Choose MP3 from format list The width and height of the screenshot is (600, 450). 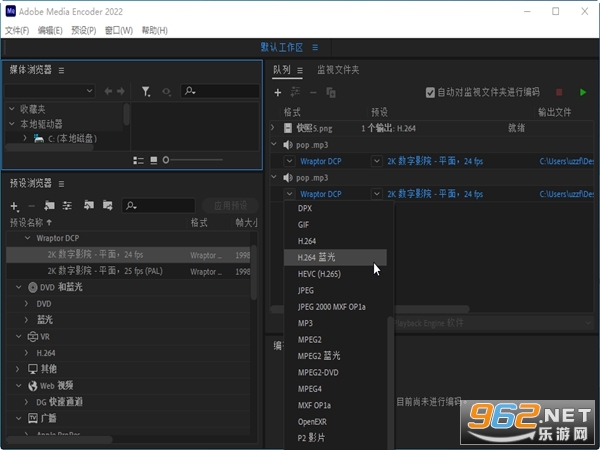[335, 323]
